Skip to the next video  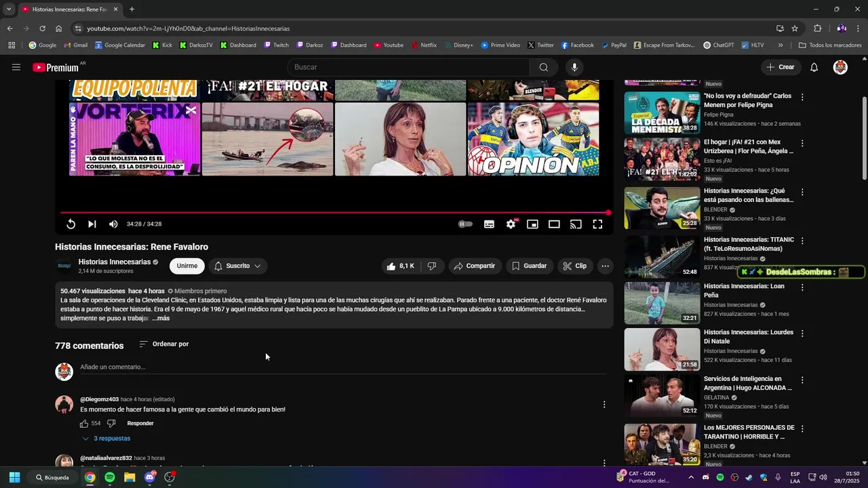click(92, 224)
